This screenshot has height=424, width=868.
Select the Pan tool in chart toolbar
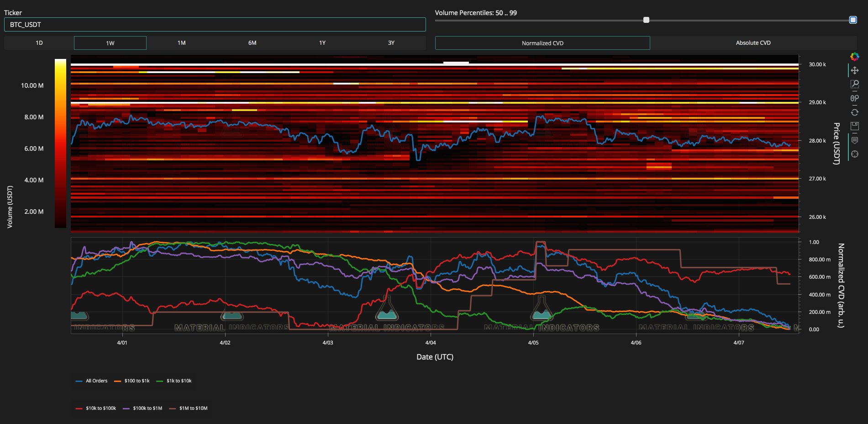pyautogui.click(x=854, y=70)
